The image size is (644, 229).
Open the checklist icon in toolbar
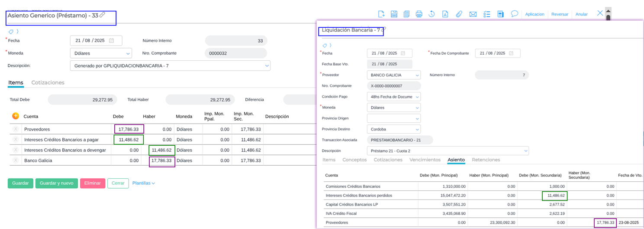click(x=487, y=14)
